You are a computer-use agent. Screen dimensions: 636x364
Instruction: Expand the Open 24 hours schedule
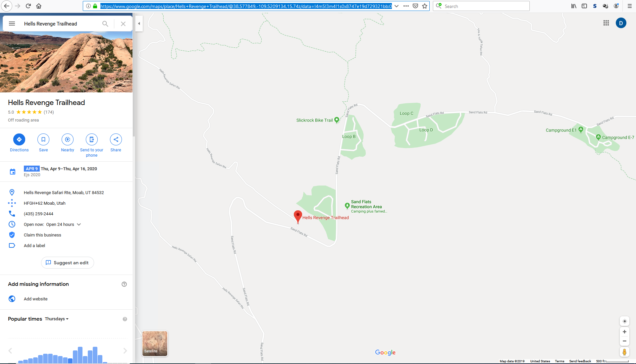click(79, 225)
